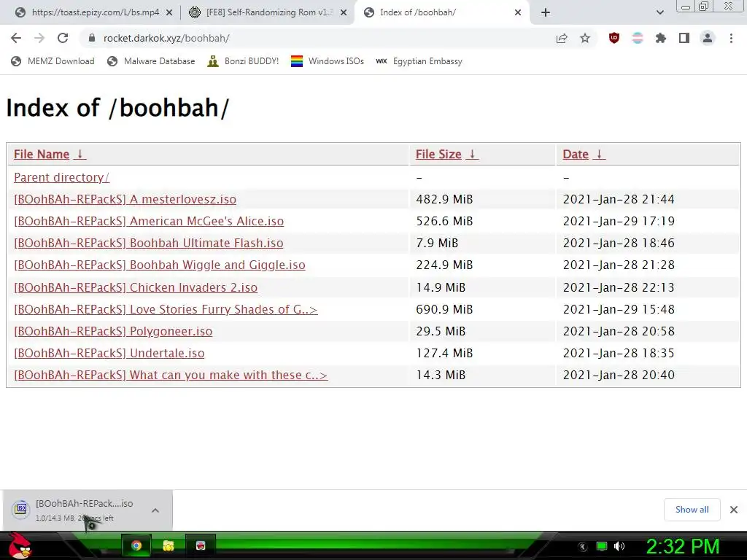Open the Angry Birds start button
Viewport: 747px width, 560px height.
tap(20, 545)
